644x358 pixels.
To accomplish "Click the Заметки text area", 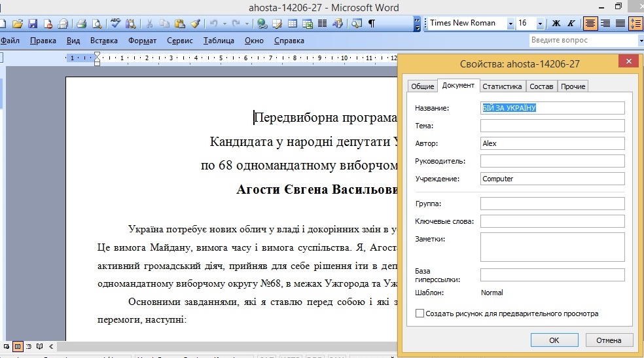I will pyautogui.click(x=552, y=247).
